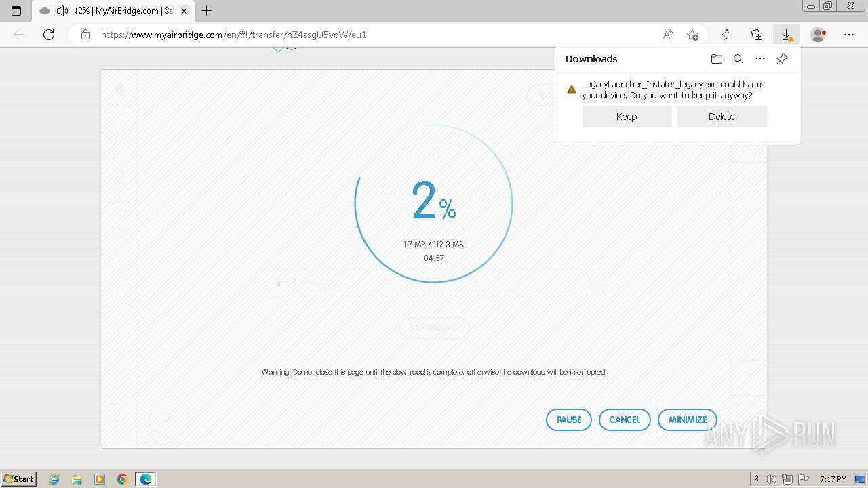Open the Windows Start menu
This screenshot has height=488, width=868.
click(19, 479)
